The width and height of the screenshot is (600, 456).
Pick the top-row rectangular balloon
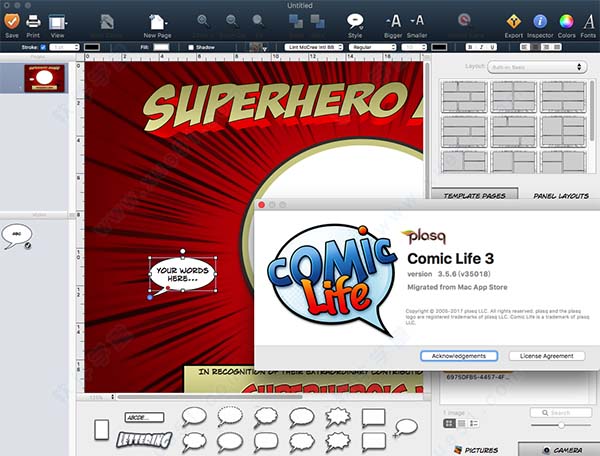(x=373, y=417)
